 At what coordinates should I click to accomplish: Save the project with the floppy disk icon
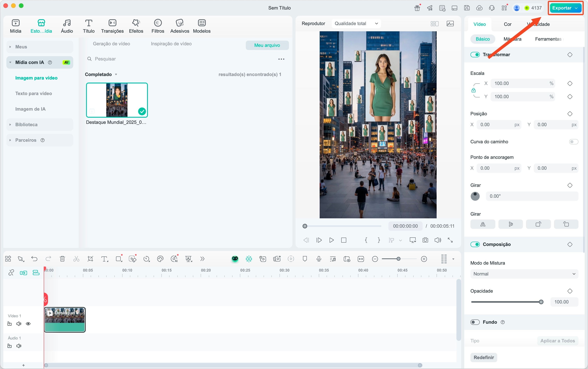point(467,8)
